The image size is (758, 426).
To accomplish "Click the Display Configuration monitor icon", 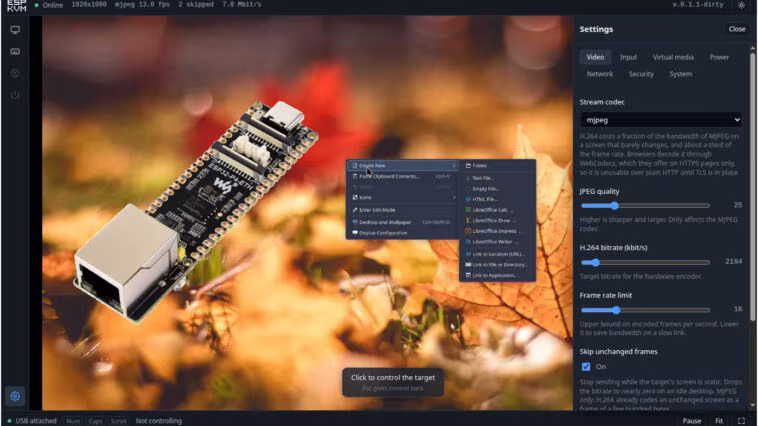I will coord(355,233).
